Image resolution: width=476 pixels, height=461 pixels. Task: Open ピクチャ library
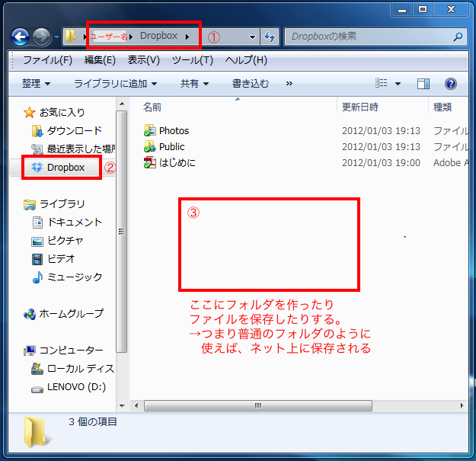[65, 241]
